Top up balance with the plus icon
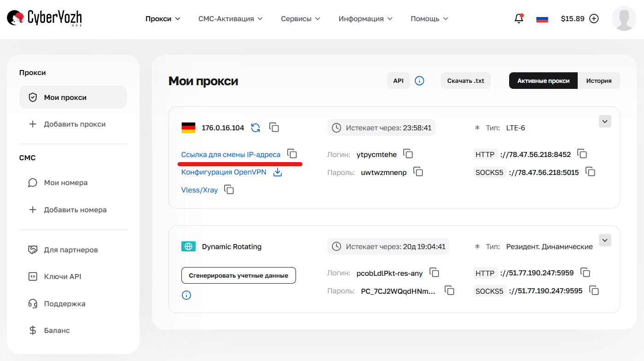Image resolution: width=644 pixels, height=361 pixels. tap(594, 18)
